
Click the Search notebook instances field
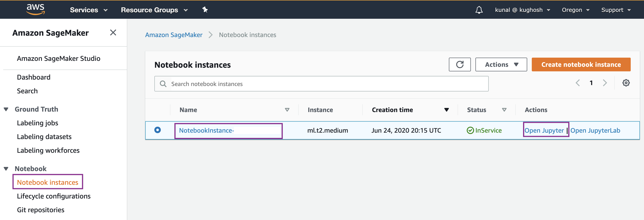tap(321, 84)
